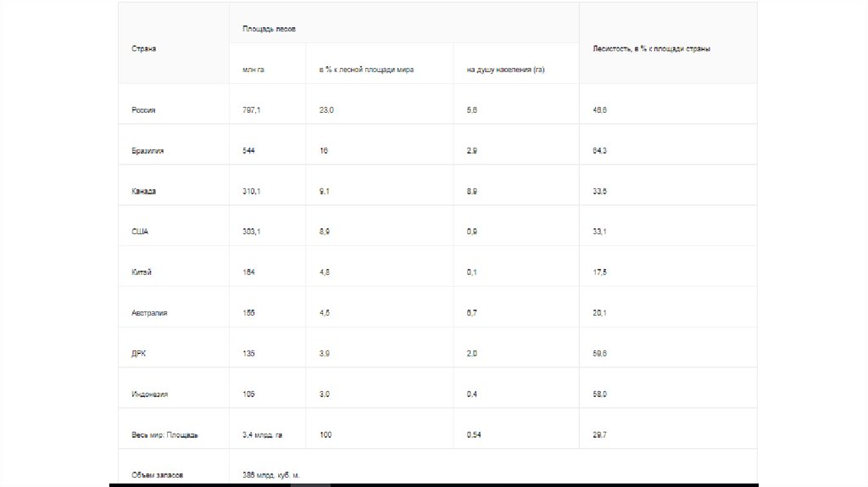Select the "Лесистость, в % к площади страны" header
This screenshot has width=868, height=487.
(x=651, y=49)
